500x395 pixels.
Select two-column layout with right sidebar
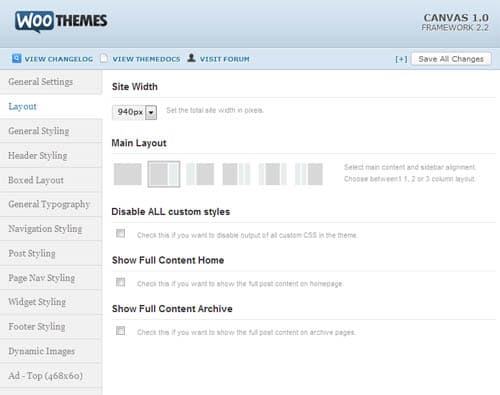point(164,174)
